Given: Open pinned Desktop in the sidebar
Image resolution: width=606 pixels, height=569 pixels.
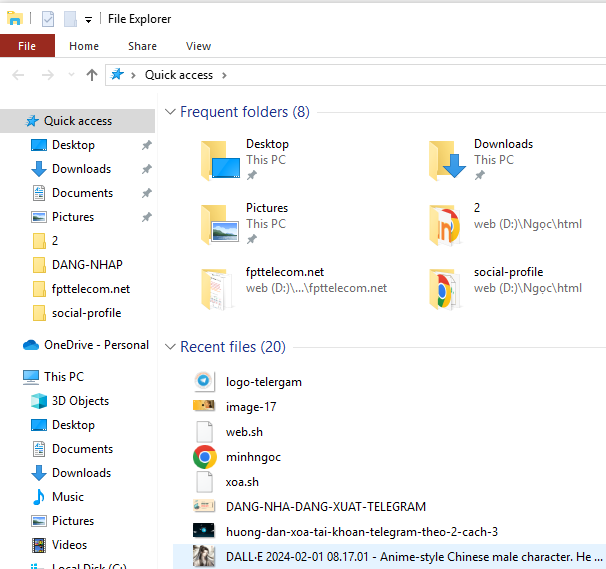Looking at the screenshot, I should pyautogui.click(x=73, y=145).
